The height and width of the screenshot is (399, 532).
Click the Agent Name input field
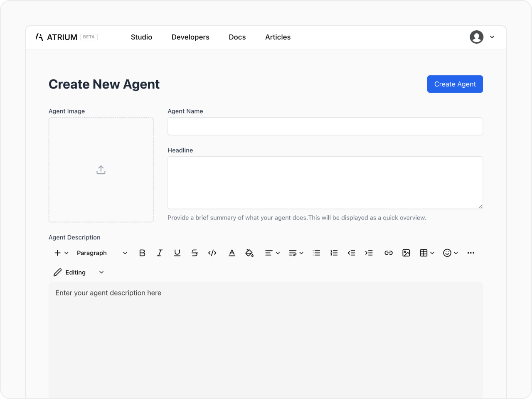pos(325,126)
